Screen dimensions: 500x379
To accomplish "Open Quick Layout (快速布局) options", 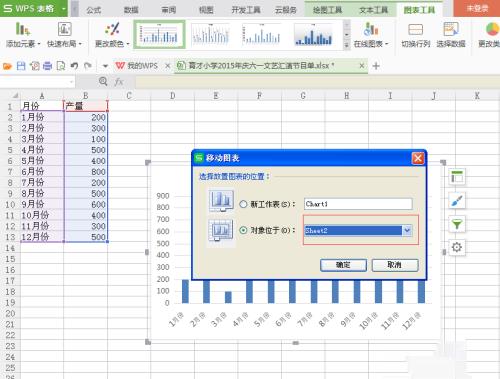I will click(x=64, y=35).
